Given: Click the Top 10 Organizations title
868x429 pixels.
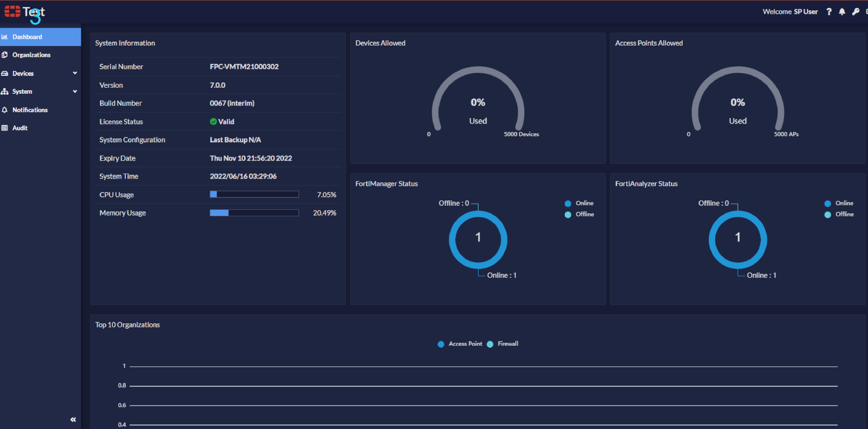Looking at the screenshot, I should [127, 325].
